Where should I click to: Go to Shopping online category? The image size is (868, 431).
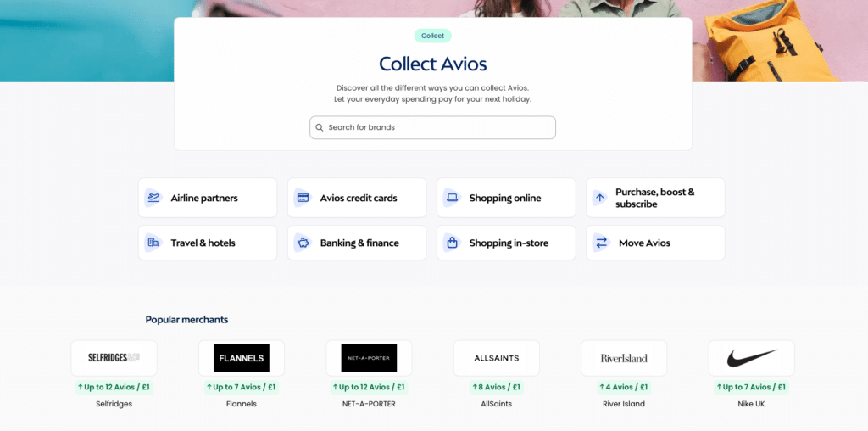coord(506,198)
